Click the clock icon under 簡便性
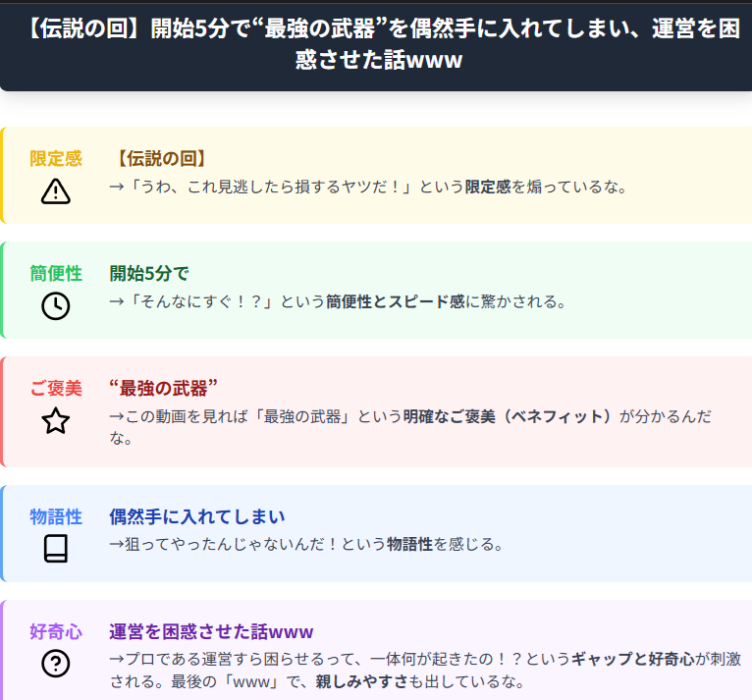This screenshot has height=700, width=752. click(x=56, y=306)
